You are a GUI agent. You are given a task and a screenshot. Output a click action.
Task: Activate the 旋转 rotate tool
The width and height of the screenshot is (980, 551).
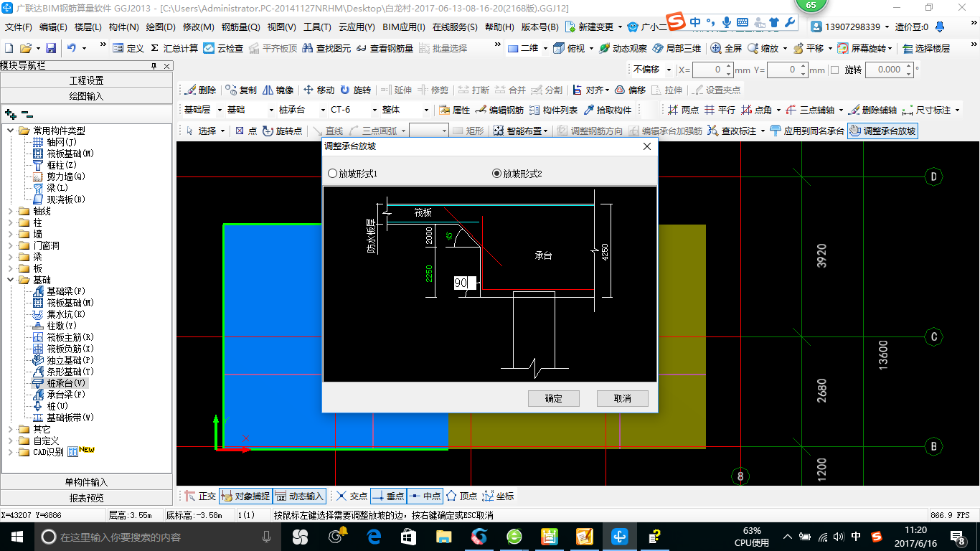click(356, 90)
